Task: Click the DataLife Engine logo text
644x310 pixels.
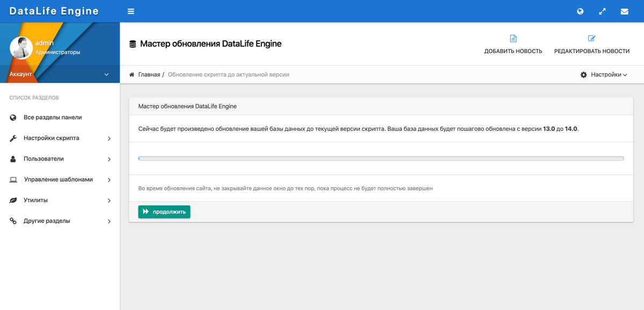Action: [x=54, y=11]
